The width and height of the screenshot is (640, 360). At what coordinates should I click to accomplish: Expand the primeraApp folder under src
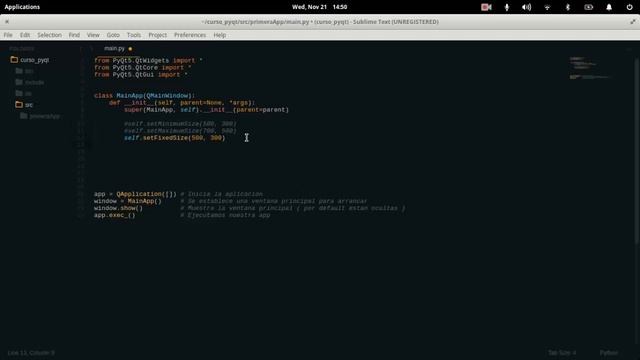point(44,116)
